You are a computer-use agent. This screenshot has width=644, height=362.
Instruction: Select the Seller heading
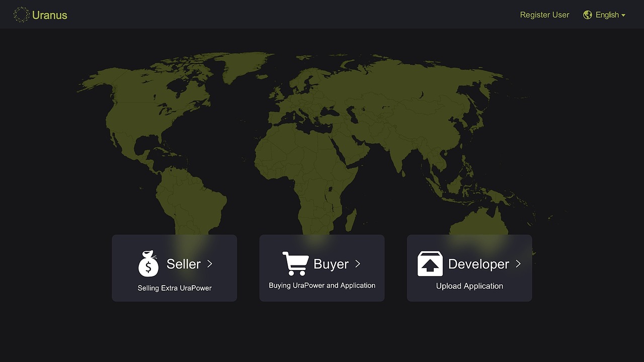click(184, 264)
